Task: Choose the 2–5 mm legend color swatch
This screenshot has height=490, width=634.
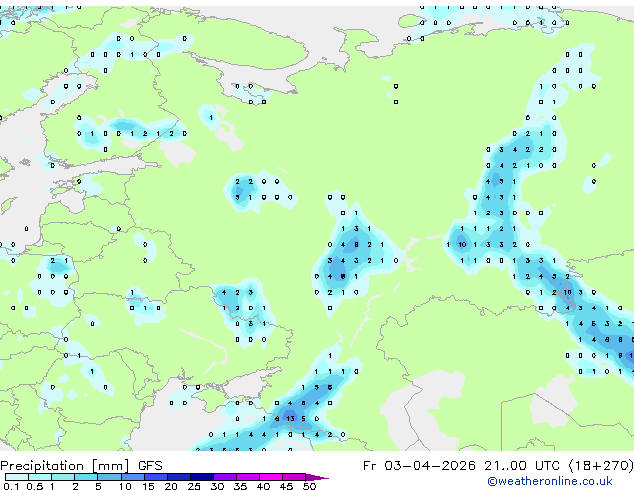Action: [x=86, y=477]
